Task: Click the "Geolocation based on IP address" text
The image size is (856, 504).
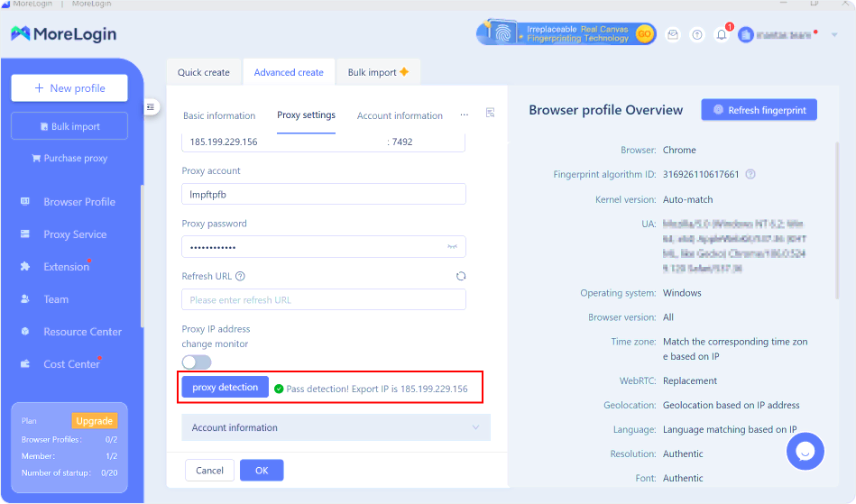Action: pos(731,405)
